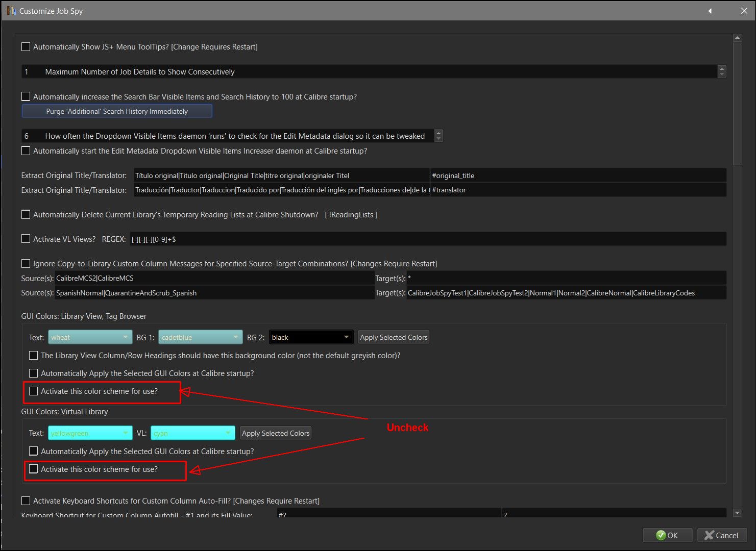Edit the Traducción translator keywords field
Viewport: 756px width, 551px height.
[282, 190]
